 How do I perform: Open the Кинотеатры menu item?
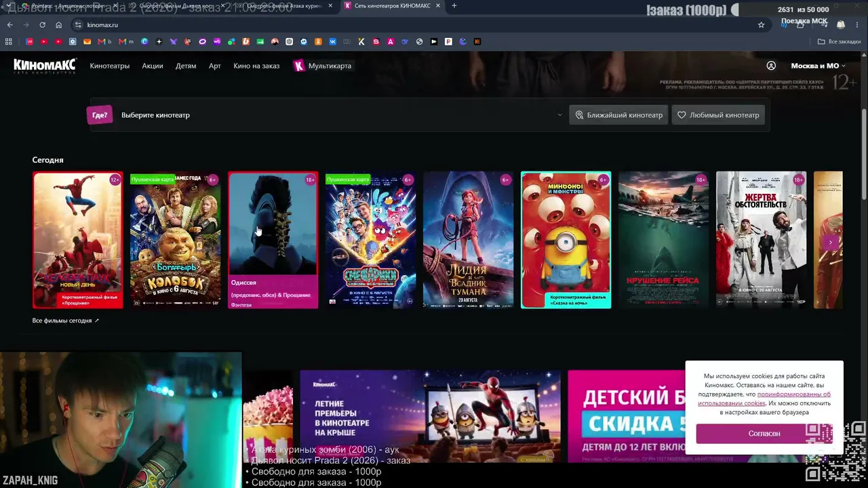coord(109,66)
